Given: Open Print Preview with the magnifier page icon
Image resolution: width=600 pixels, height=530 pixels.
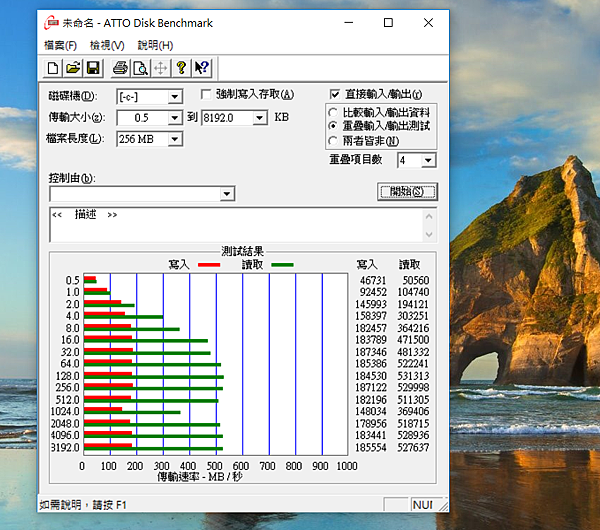Looking at the screenshot, I should (140, 68).
